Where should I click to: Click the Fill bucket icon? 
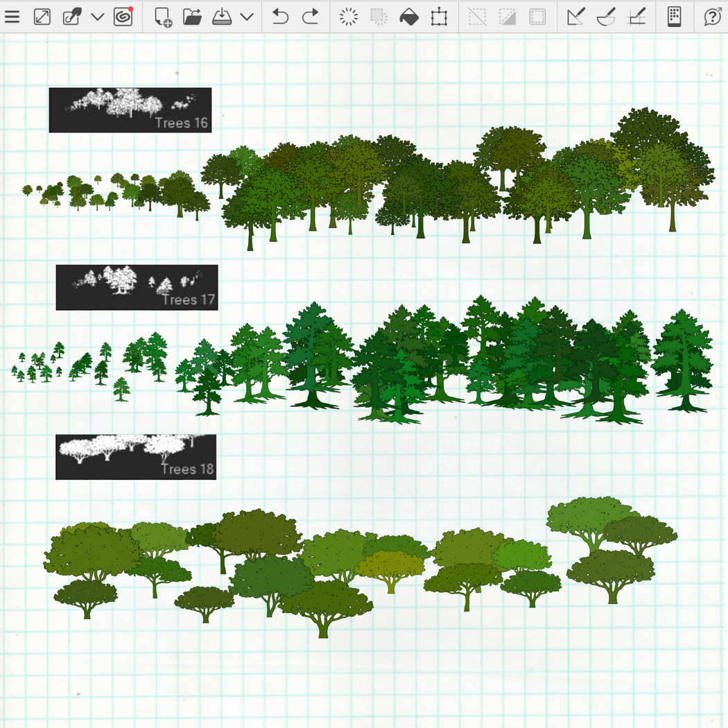[409, 17]
